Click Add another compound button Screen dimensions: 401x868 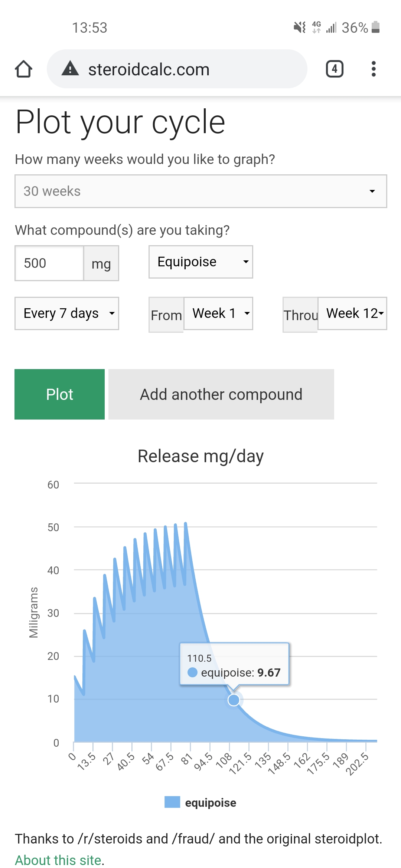pos(221,394)
